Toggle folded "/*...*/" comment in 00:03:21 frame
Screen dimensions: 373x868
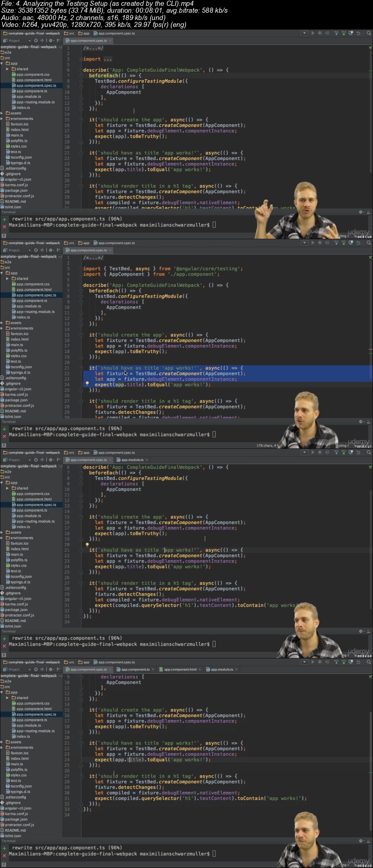coord(93,258)
